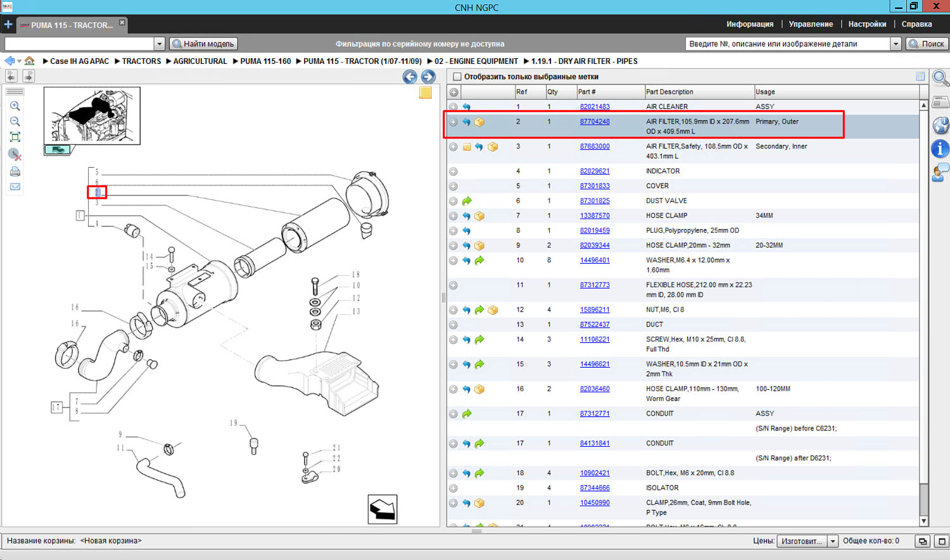Add the INDICATOR part using its plus circle
Viewport: 950px width, 560px height.
(453, 171)
